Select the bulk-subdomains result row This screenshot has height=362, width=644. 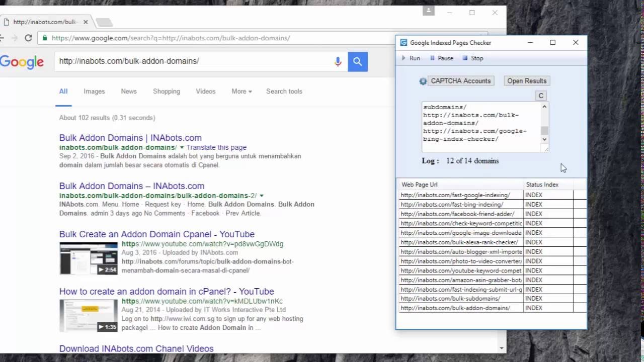coord(493,299)
